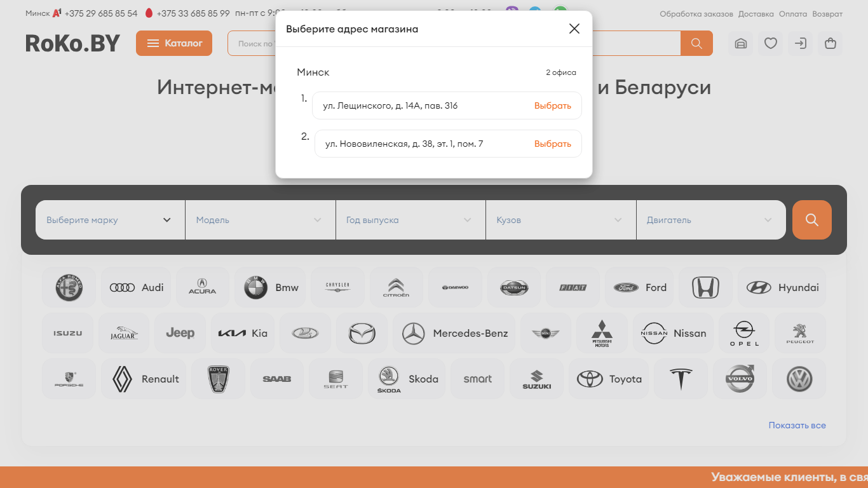Image resolution: width=868 pixels, height=488 pixels.
Task: Choose the Porsche logo
Action: pyautogui.click(x=69, y=379)
